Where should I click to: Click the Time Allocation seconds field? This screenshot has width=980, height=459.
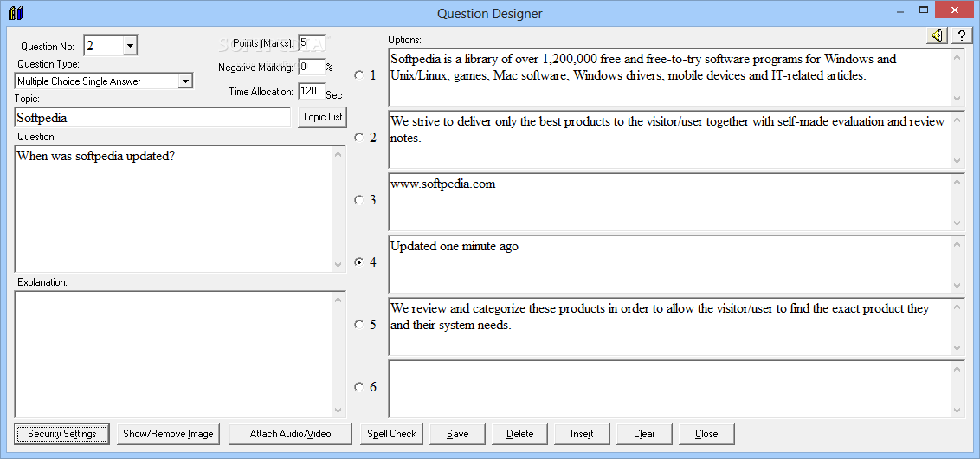click(x=310, y=91)
